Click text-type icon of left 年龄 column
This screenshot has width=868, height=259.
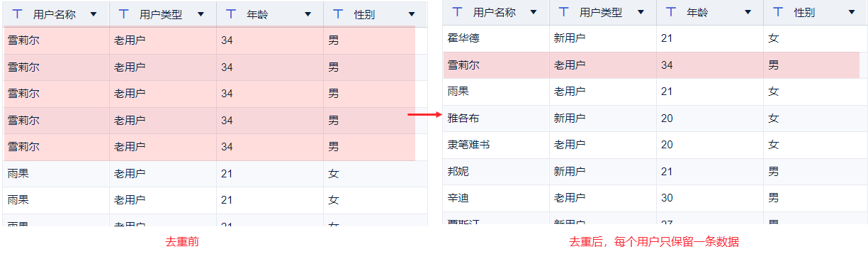(231, 14)
